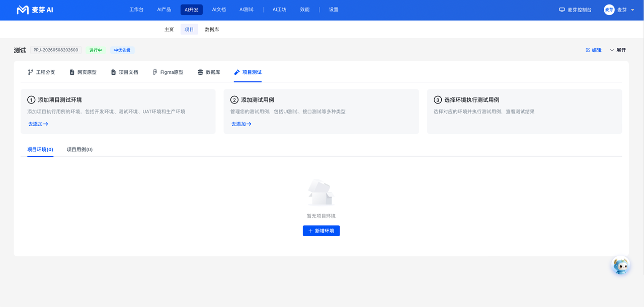
Task: Click the branch icon next to 工程分支
Action: (31, 72)
